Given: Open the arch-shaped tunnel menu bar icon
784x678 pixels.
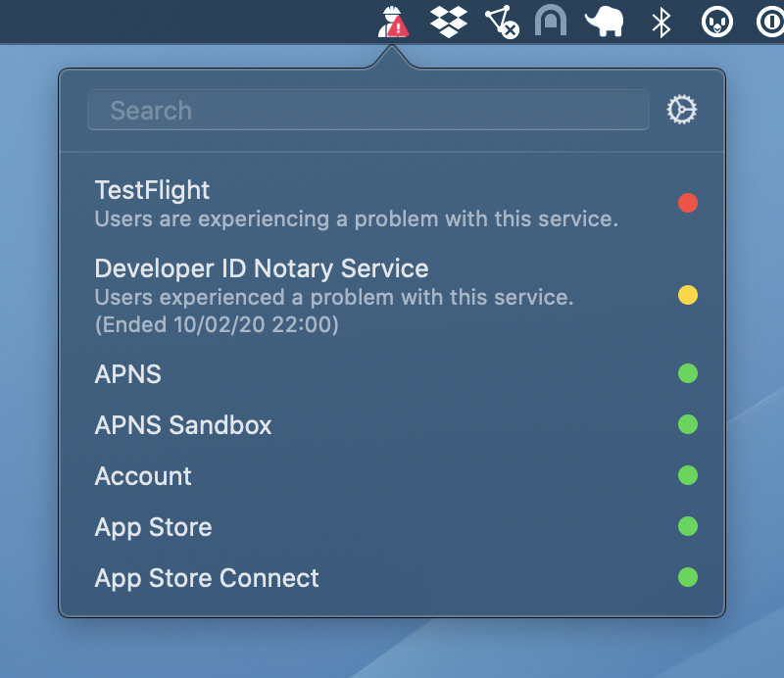Looking at the screenshot, I should coord(551,21).
